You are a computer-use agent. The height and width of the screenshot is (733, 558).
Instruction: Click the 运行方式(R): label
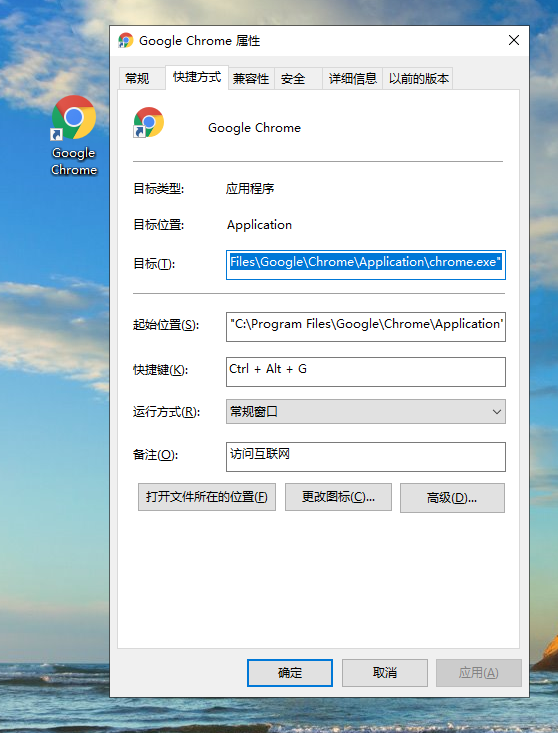pos(166,412)
